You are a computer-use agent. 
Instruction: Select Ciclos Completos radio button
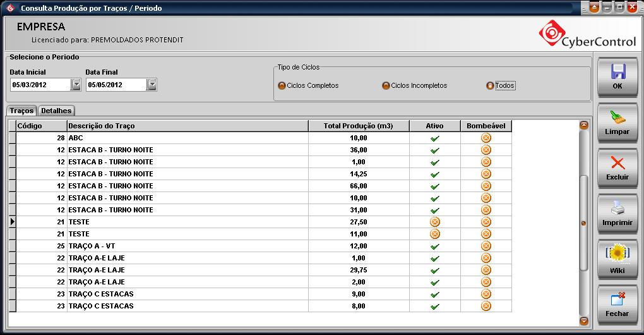[x=282, y=86]
